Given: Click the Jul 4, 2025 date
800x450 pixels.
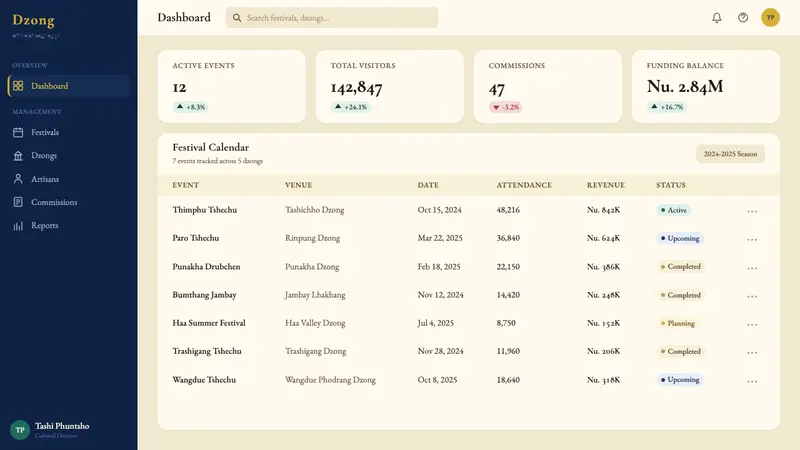Looking at the screenshot, I should tap(436, 323).
